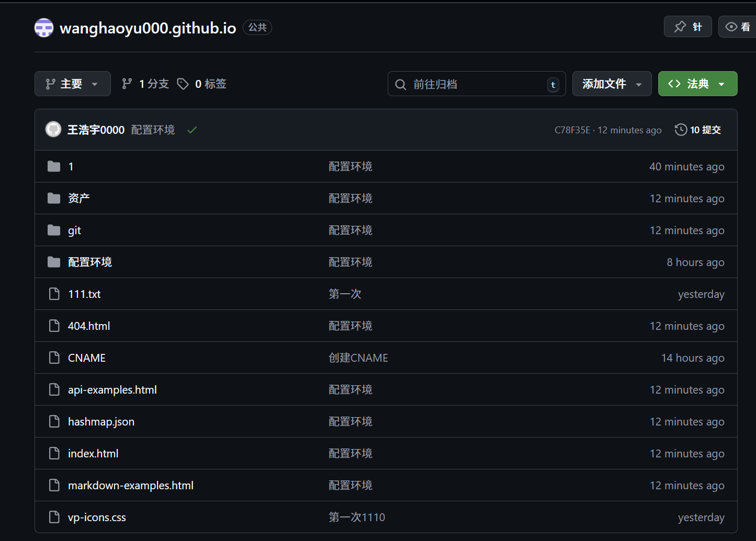Click the 创建CNAME commit message
Image resolution: width=756 pixels, height=541 pixels.
358,358
